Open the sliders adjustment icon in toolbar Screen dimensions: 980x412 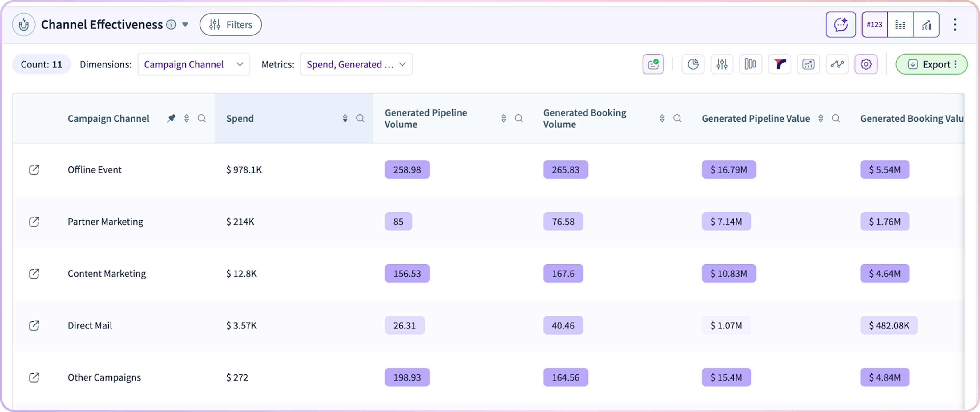(x=722, y=64)
